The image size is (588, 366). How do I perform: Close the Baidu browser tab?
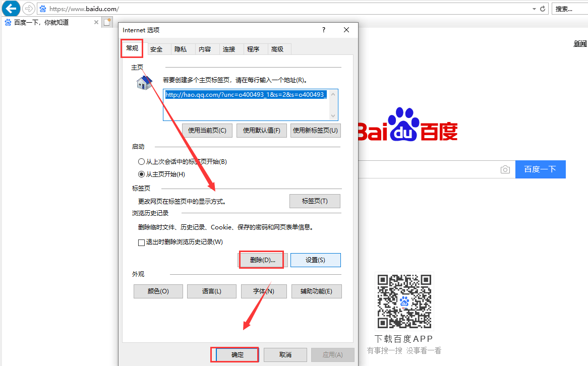96,22
